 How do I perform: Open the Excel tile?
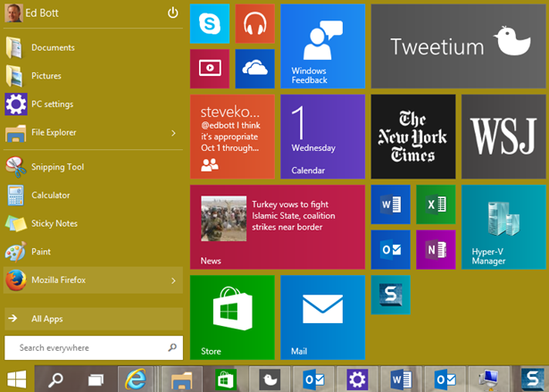(x=436, y=204)
